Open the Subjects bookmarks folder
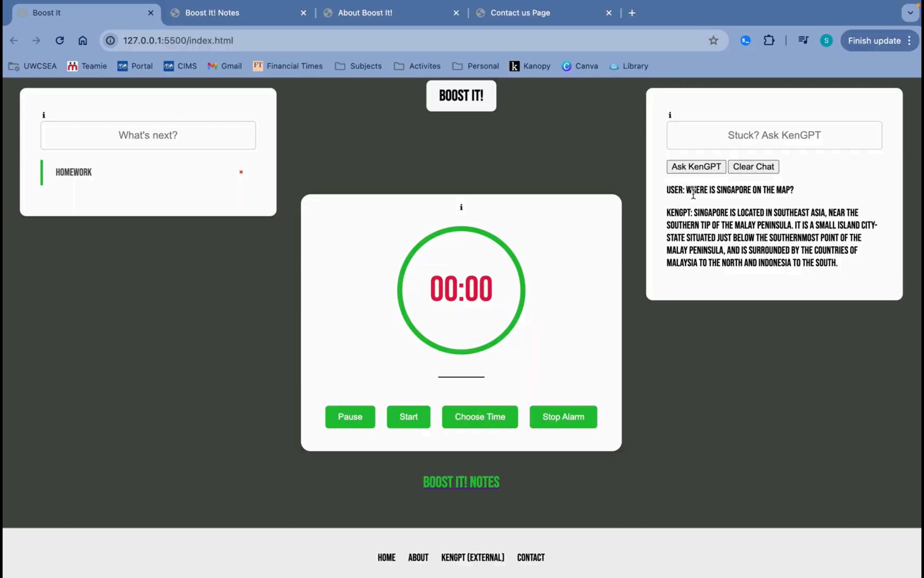 [x=358, y=66]
